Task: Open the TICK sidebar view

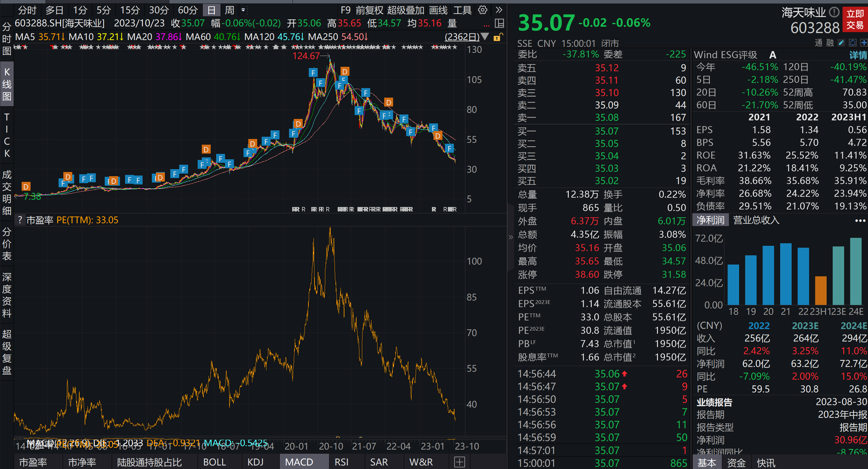Action: 7,135
